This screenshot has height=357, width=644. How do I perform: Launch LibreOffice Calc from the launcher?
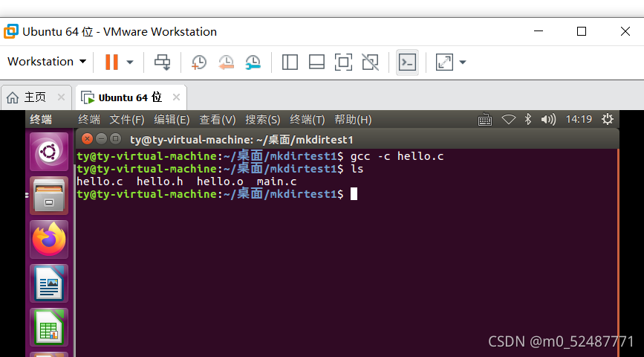[49, 327]
